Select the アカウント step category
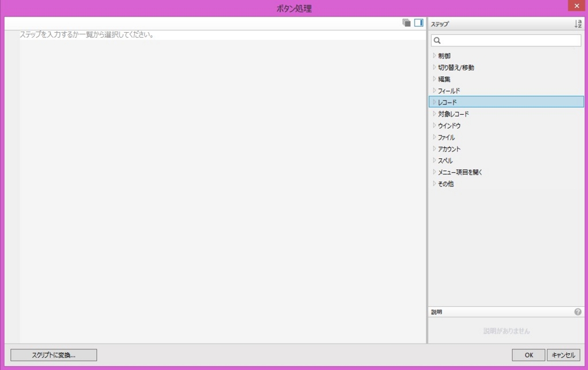 449,149
